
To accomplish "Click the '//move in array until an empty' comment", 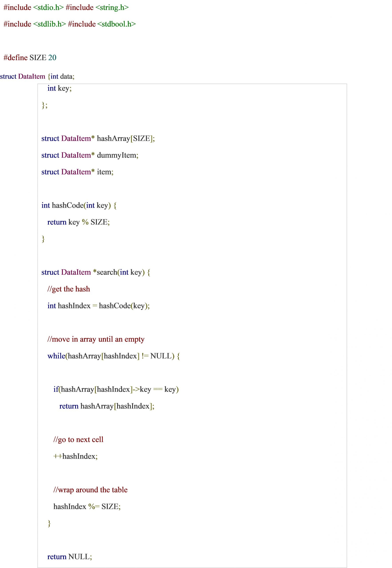I will (96, 339).
